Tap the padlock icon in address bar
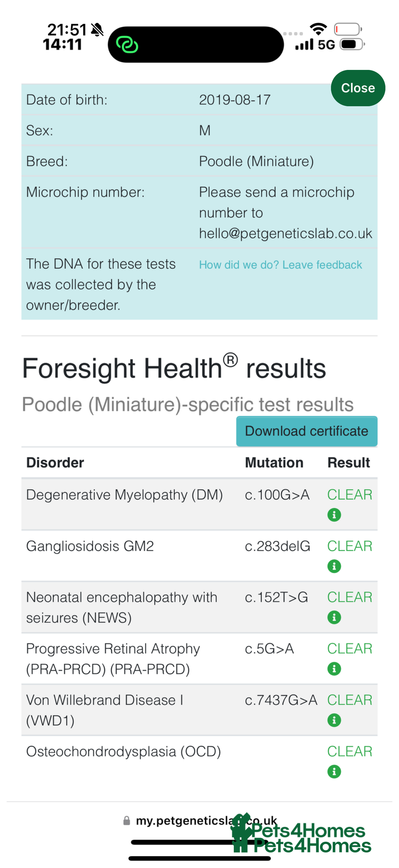Viewport: 399px width, 868px height. coord(127,821)
